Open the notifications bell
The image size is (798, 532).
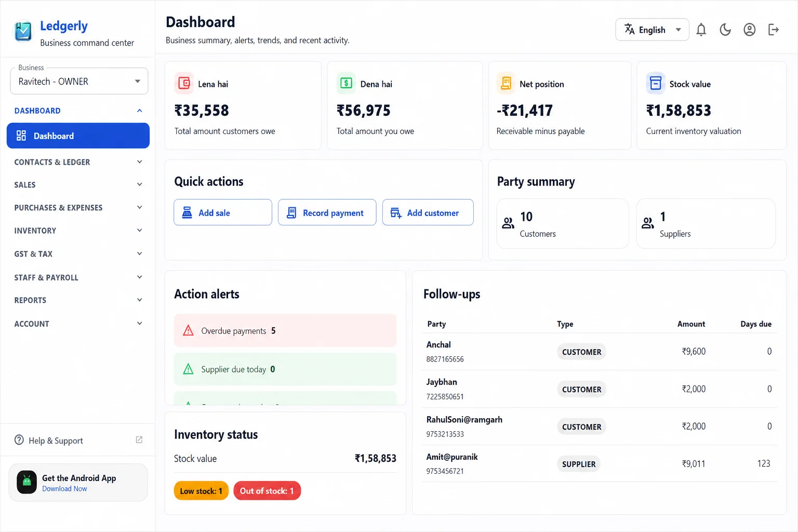point(701,30)
